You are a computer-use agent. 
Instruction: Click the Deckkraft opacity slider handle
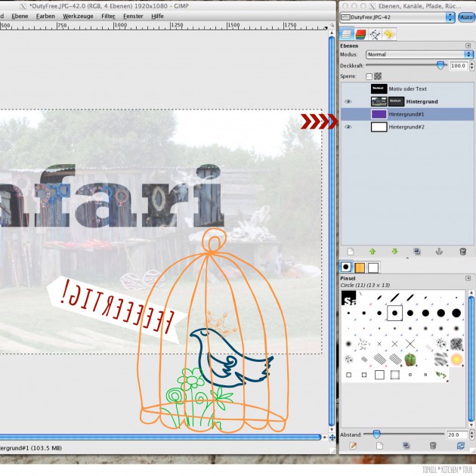pos(440,65)
